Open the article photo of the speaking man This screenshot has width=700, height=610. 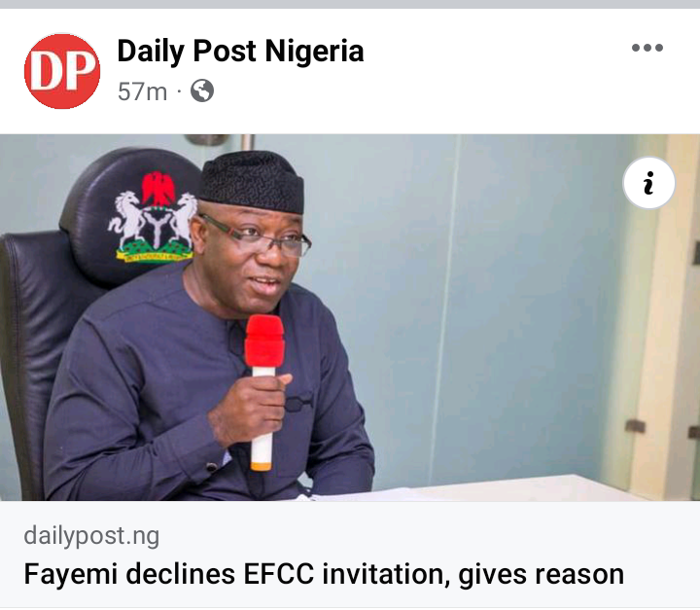(x=350, y=317)
